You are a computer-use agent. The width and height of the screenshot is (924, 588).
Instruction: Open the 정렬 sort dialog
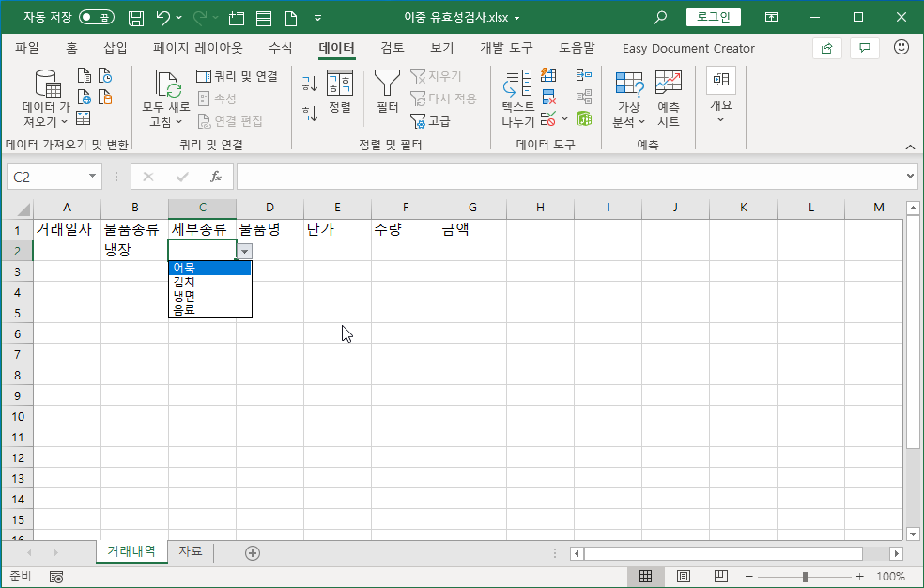340,91
